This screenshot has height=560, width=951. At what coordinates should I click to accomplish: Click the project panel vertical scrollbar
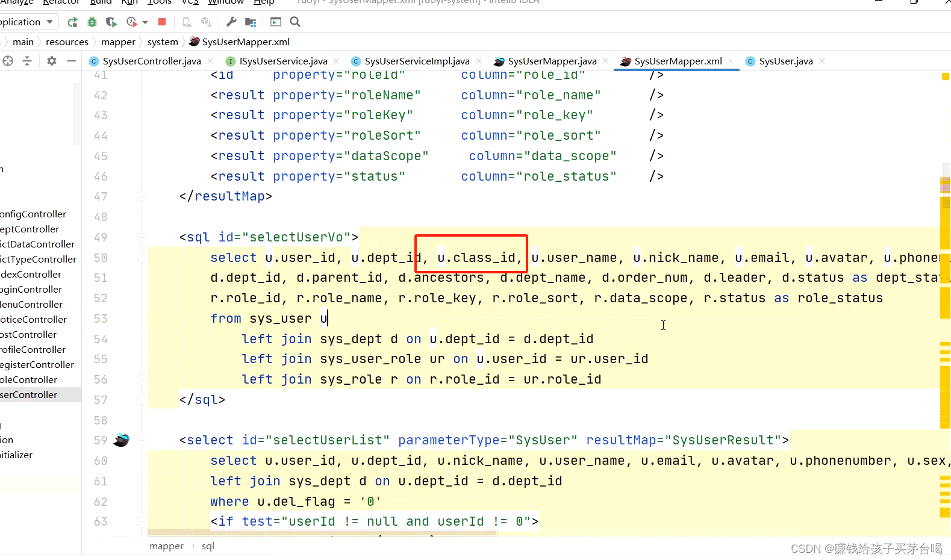[x=77, y=114]
